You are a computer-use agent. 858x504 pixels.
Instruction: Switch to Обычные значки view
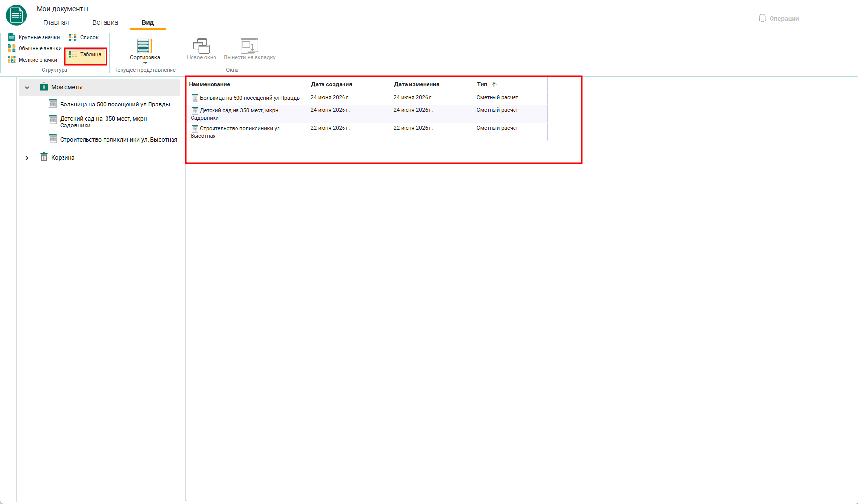click(35, 48)
